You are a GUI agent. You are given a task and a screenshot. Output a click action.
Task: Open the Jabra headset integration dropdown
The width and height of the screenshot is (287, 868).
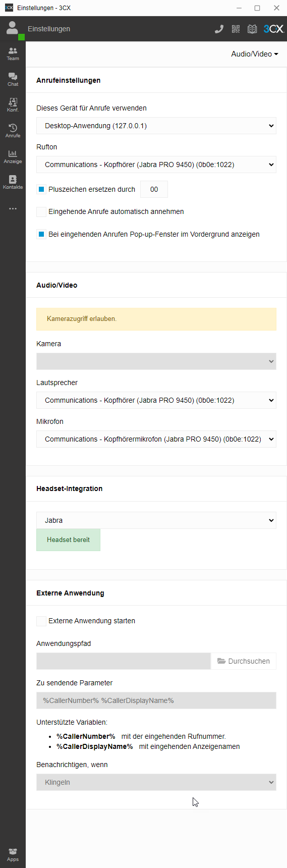(x=156, y=520)
